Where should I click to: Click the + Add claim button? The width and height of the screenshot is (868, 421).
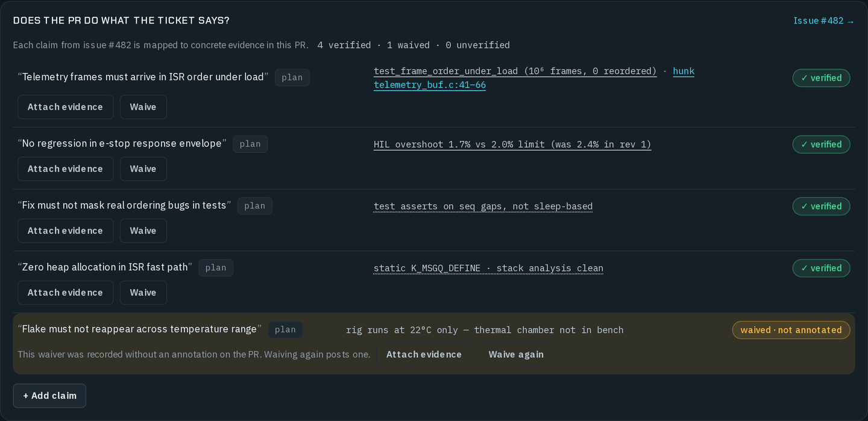pos(49,396)
